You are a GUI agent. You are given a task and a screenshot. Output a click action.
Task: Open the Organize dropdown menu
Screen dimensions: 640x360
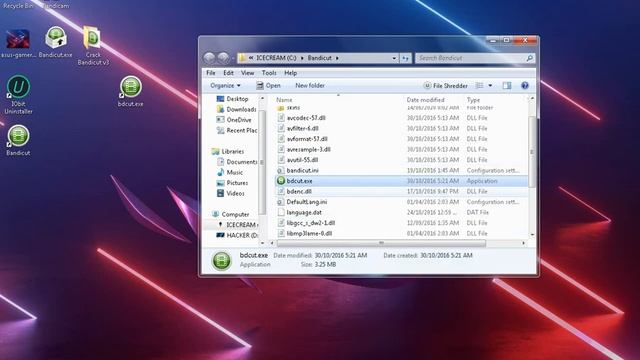coord(225,86)
